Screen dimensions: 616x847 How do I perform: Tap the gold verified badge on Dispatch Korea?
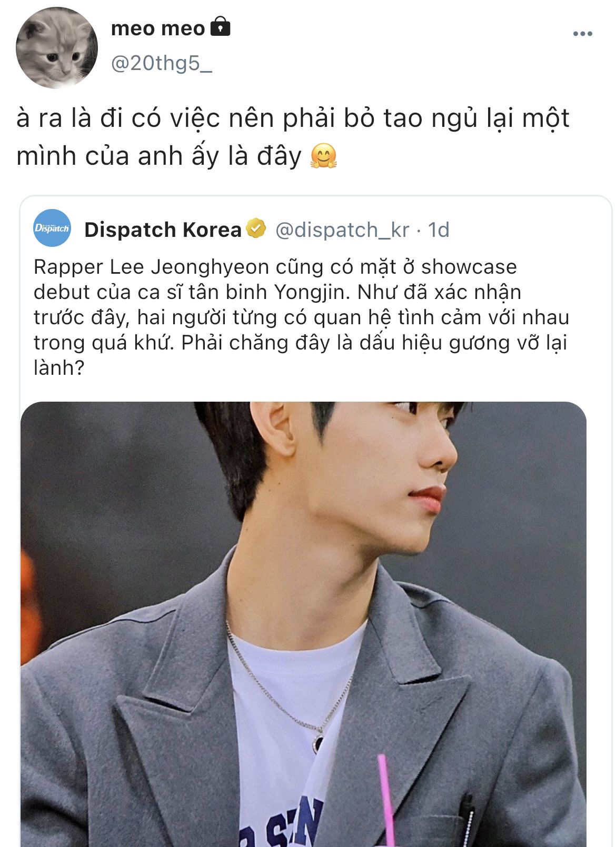[256, 229]
